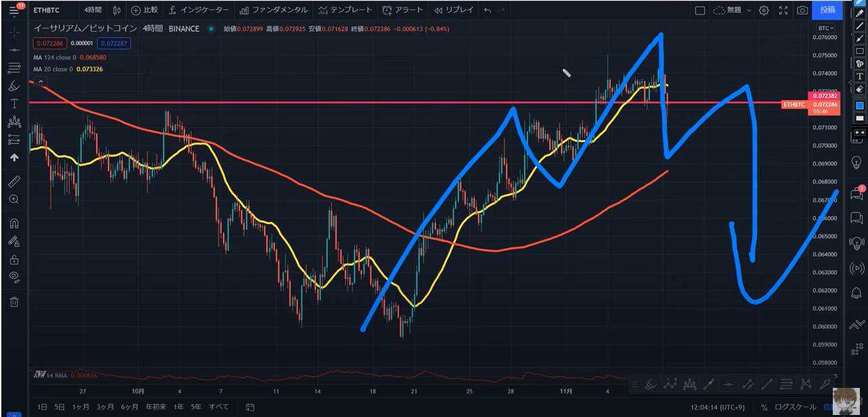This screenshot has height=417, width=868.
Task: Start リプレイ bar replay
Action: tap(454, 10)
